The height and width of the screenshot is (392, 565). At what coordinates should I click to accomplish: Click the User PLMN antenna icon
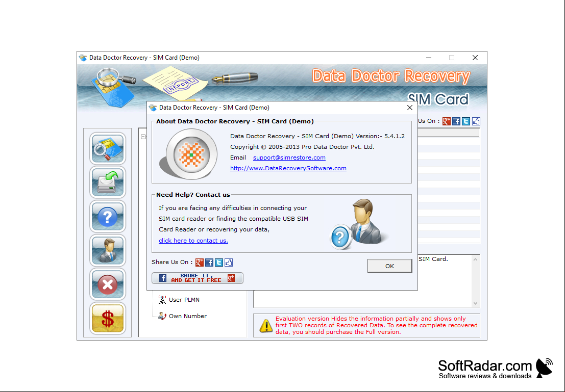click(x=162, y=300)
